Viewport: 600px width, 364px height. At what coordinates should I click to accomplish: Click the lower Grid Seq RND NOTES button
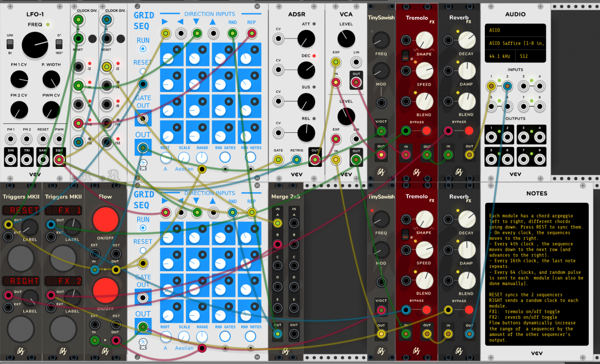[250, 336]
